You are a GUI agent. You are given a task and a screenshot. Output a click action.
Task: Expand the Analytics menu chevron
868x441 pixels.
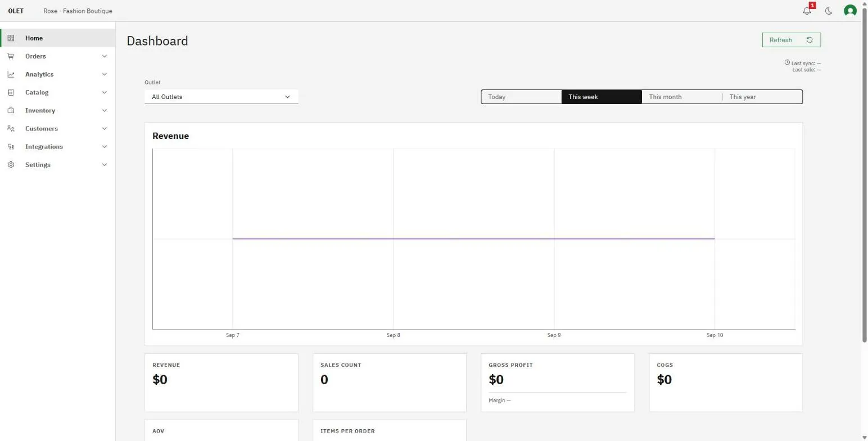click(104, 74)
